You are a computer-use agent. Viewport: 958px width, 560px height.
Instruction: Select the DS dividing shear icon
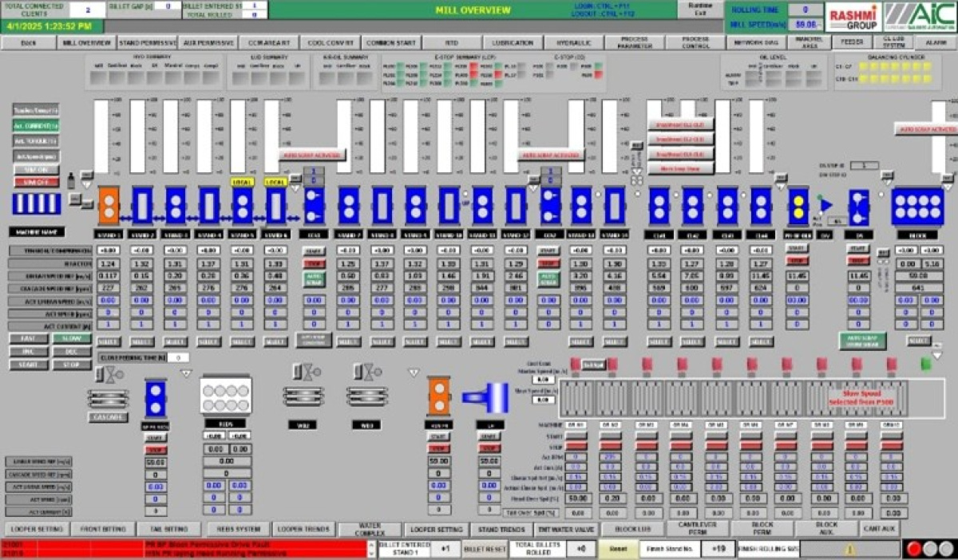858,207
